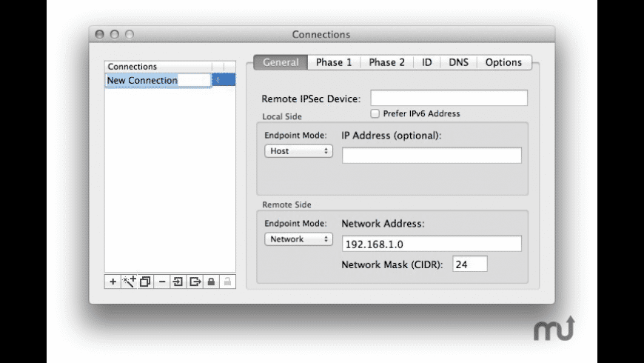Click the status indicator beside New Connection
The width and height of the screenshot is (644, 363).
(218, 80)
